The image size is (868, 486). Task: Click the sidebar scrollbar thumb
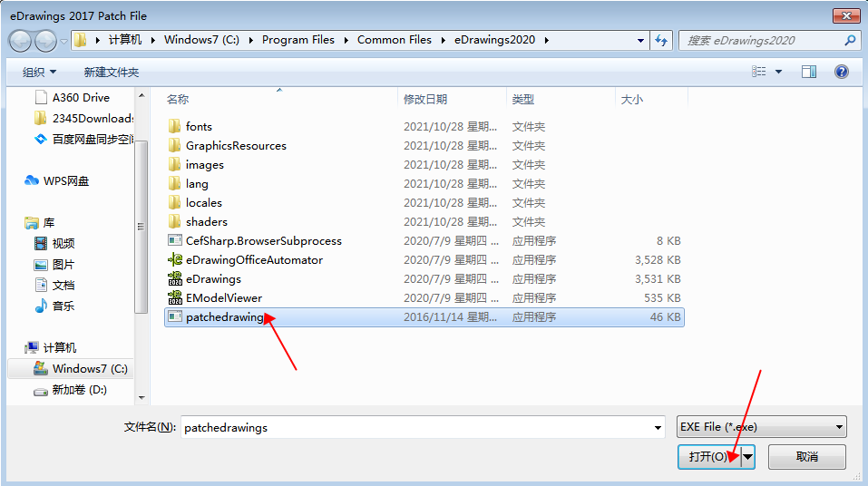pyautogui.click(x=141, y=227)
